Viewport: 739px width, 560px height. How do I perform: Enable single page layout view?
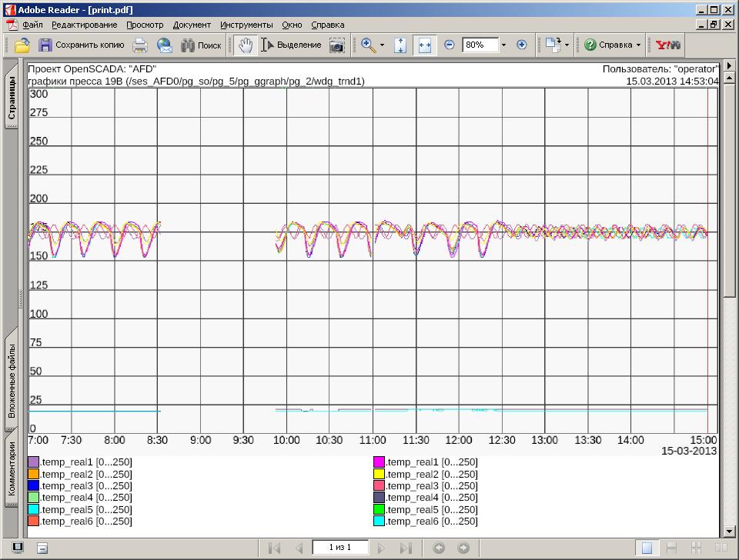(647, 548)
